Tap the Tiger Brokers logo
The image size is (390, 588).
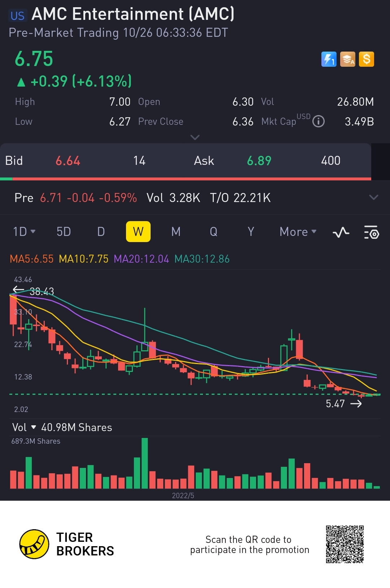click(34, 544)
